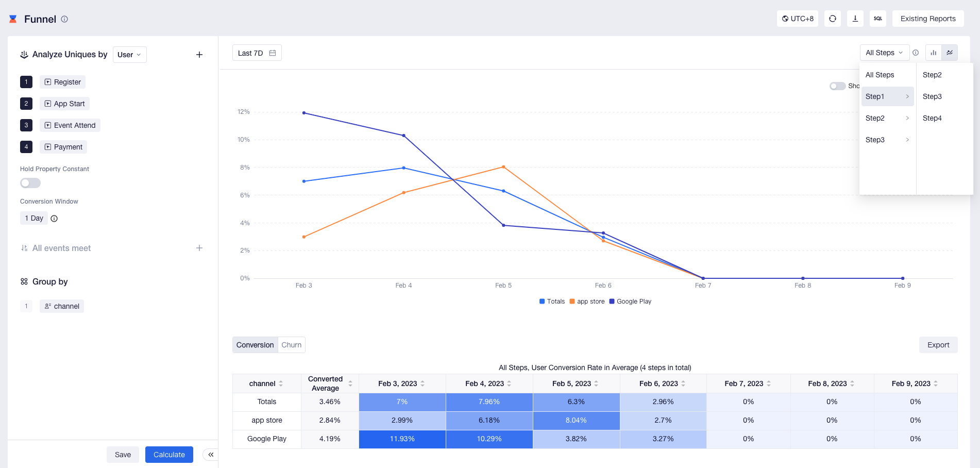Screen dimensions: 980x468
Task: Open the User uniques dropdown
Action: pyautogui.click(x=129, y=55)
